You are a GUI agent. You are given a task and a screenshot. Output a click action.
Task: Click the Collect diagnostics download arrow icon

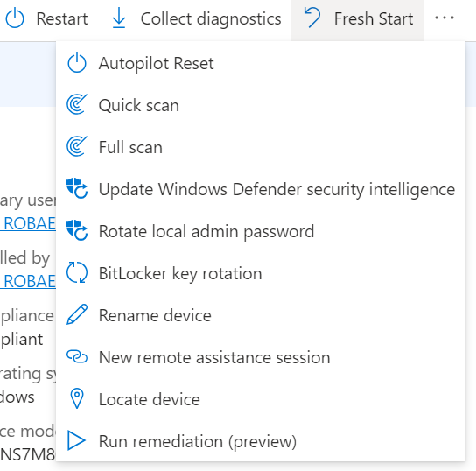pos(119,18)
